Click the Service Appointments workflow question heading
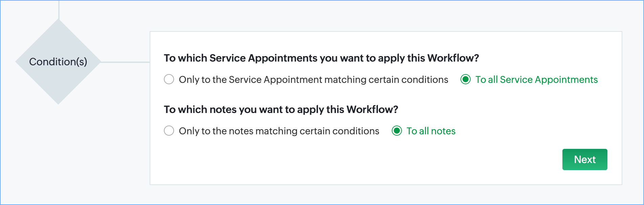Screen dimensions: 644x205 pyautogui.click(x=321, y=58)
